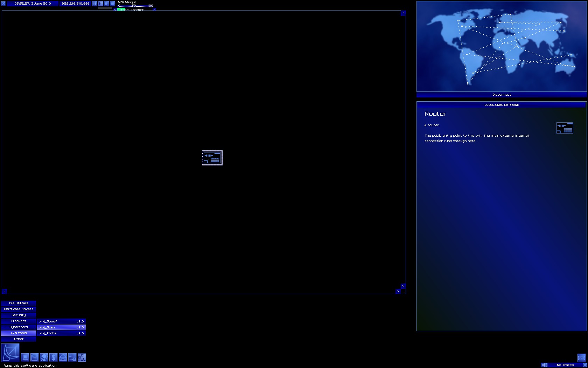The width and height of the screenshot is (588, 368).
Task: Open the Hardware Drivers software category
Action: click(19, 309)
